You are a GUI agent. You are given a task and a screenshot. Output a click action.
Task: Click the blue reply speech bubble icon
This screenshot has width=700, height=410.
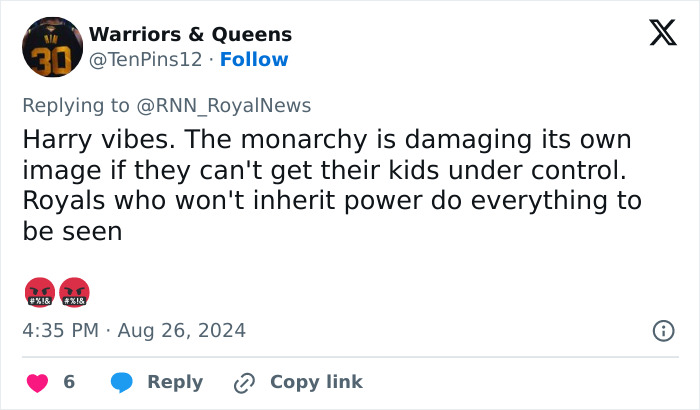pos(121,382)
